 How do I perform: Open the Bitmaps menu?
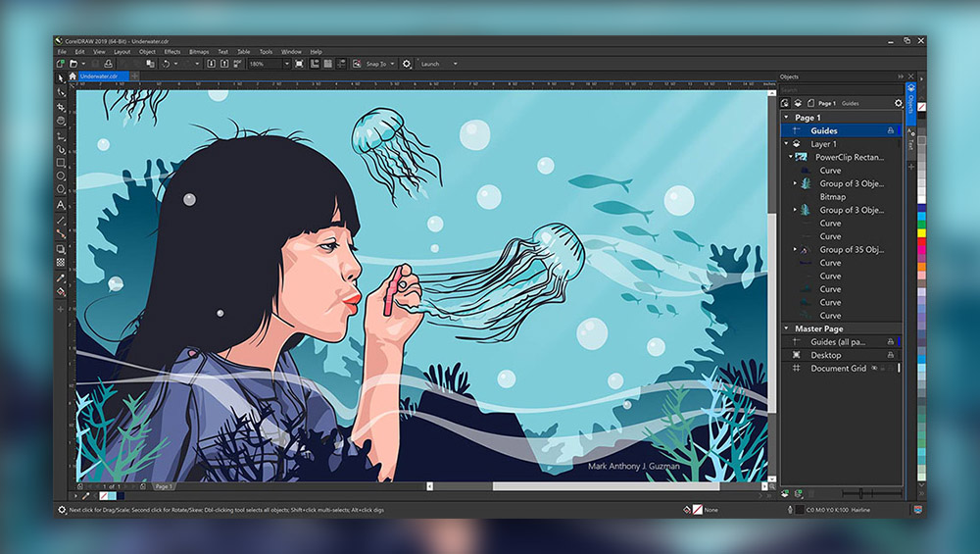(x=199, y=52)
